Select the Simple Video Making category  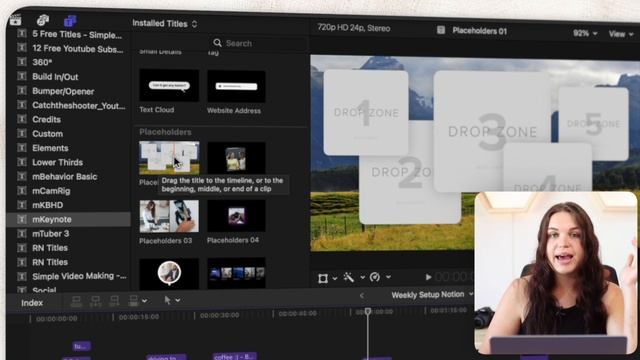pos(79,276)
